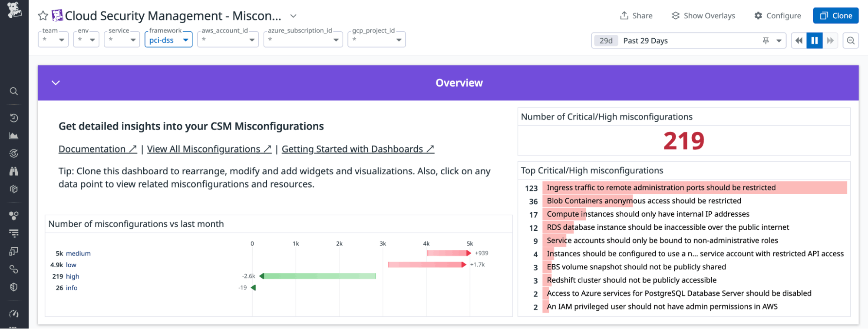868x329 pixels.
Task: Open the dashboards chart icon in sidebar
Action: [14, 136]
